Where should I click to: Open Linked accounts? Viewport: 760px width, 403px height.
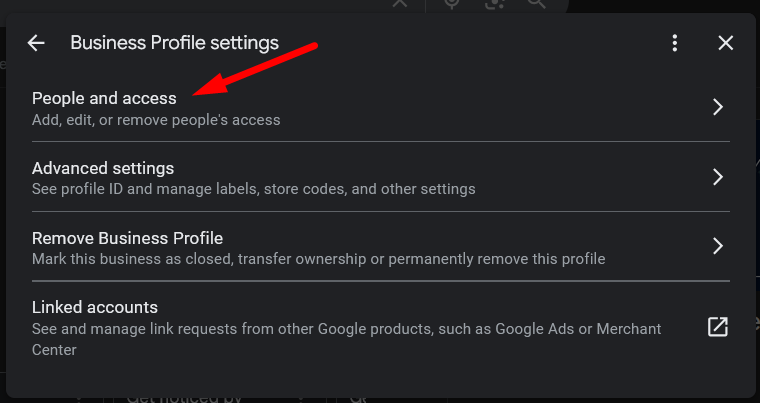pos(95,307)
